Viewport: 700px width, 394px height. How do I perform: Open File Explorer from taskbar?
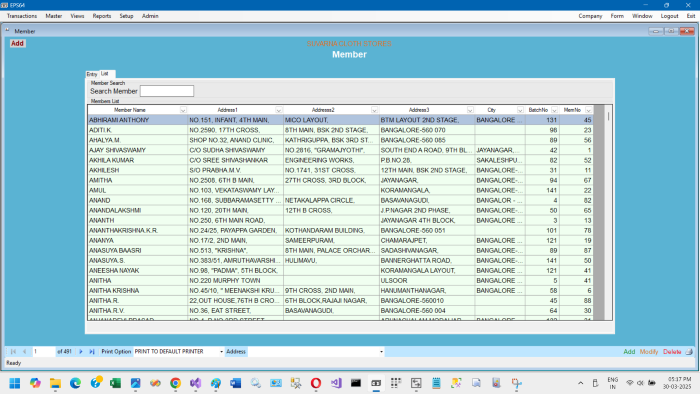pyautogui.click(x=55, y=383)
